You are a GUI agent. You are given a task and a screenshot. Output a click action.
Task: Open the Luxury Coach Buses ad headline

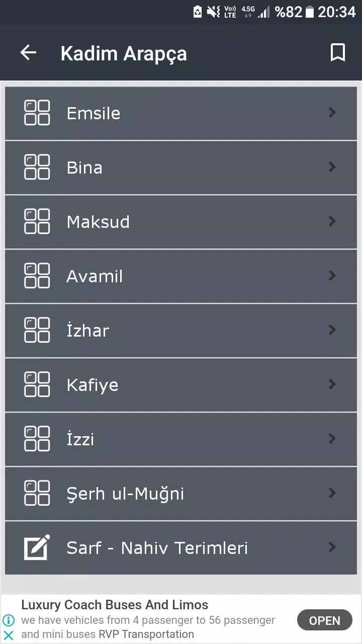click(115, 605)
